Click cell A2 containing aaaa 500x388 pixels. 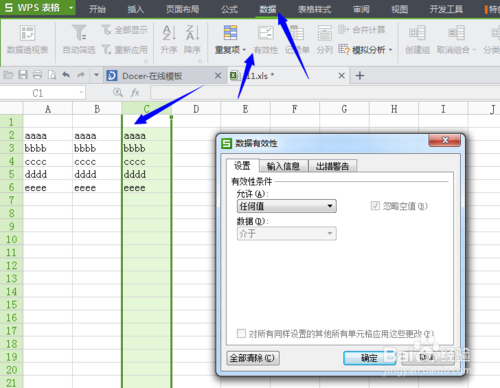point(48,135)
